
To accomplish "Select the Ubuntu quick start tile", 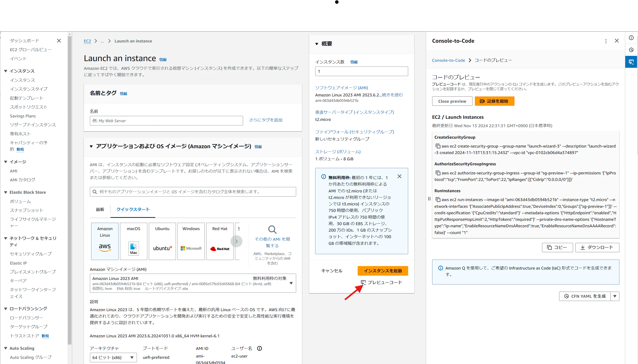I will [x=162, y=241].
